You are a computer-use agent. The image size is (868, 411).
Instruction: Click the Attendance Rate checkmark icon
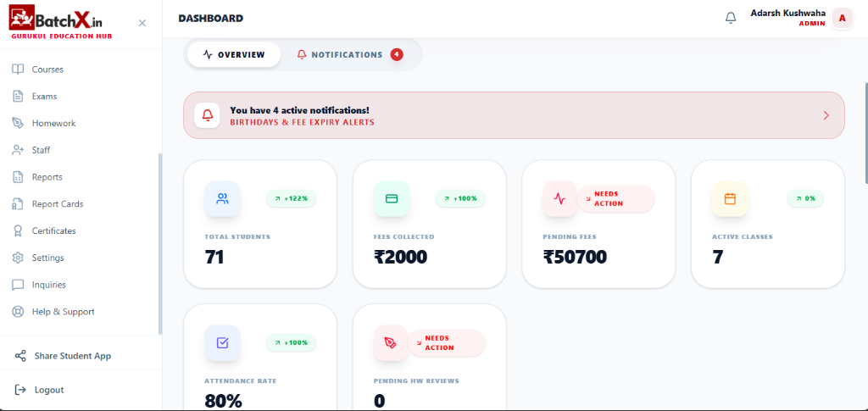(x=222, y=343)
